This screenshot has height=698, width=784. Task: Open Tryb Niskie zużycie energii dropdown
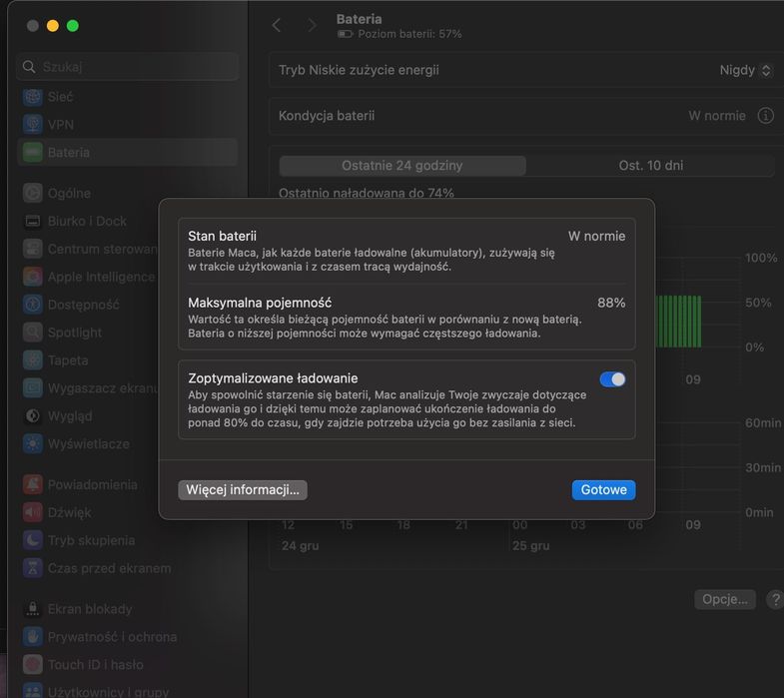[745, 70]
